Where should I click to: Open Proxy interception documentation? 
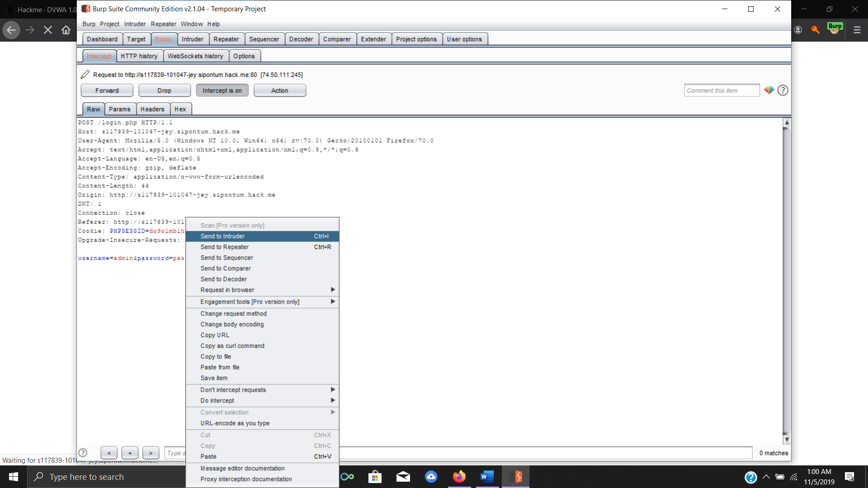[262, 479]
